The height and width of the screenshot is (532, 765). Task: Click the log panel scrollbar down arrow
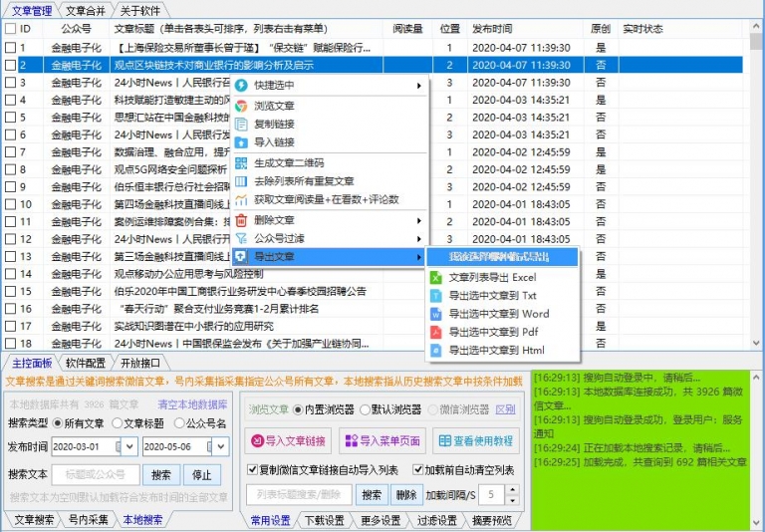tap(756, 524)
